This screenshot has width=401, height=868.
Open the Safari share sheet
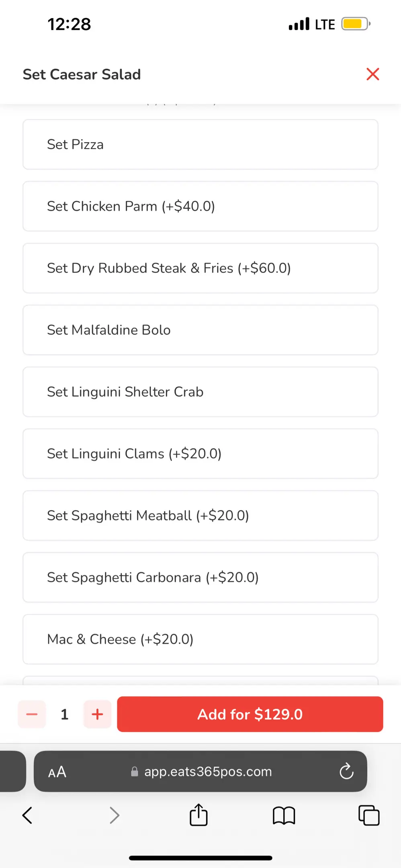(x=198, y=815)
